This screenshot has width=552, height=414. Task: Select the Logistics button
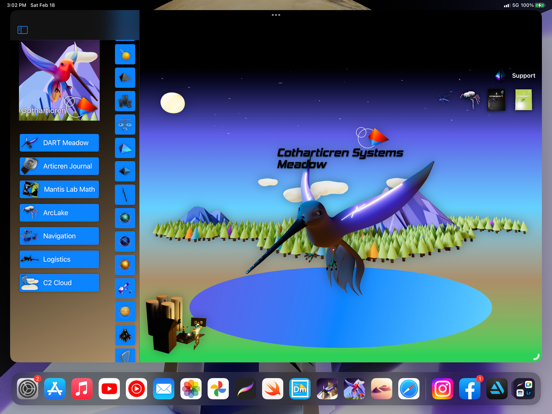pos(59,259)
